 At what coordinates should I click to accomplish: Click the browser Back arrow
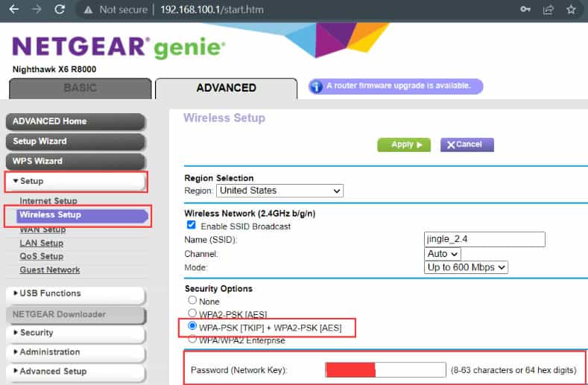coord(14,9)
